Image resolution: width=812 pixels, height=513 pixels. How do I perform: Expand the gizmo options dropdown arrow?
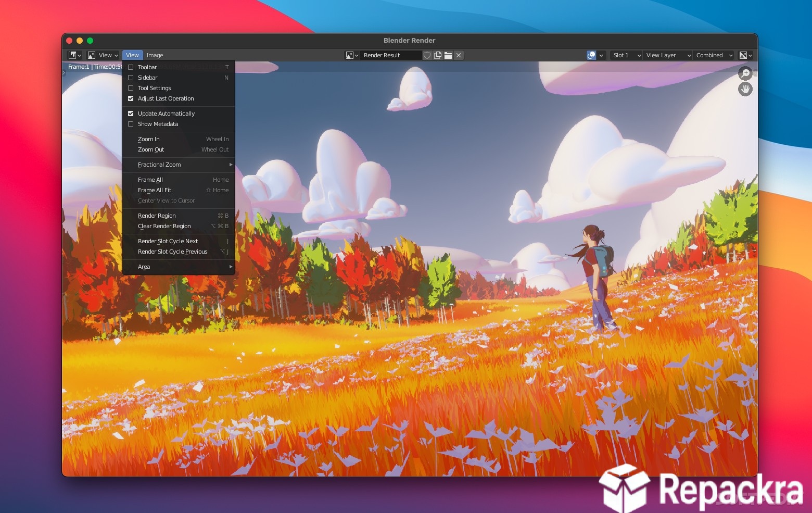[x=601, y=55]
